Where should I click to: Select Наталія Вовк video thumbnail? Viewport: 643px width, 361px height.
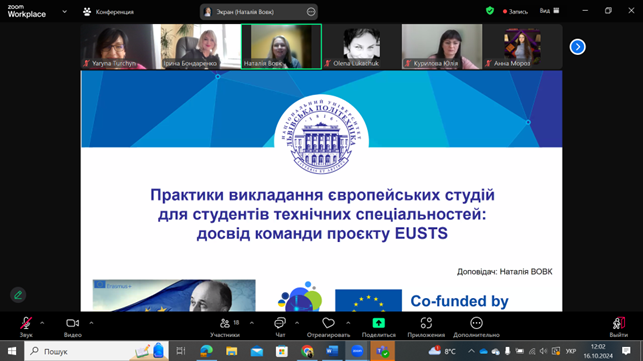pos(281,46)
